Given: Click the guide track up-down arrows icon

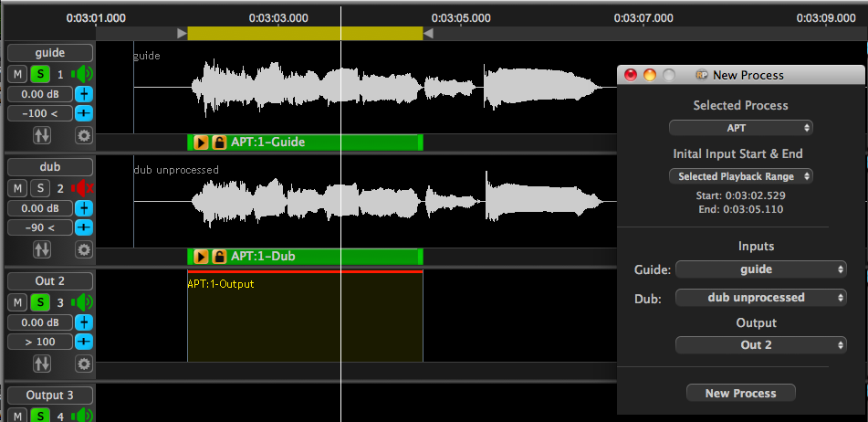Looking at the screenshot, I should (x=42, y=135).
